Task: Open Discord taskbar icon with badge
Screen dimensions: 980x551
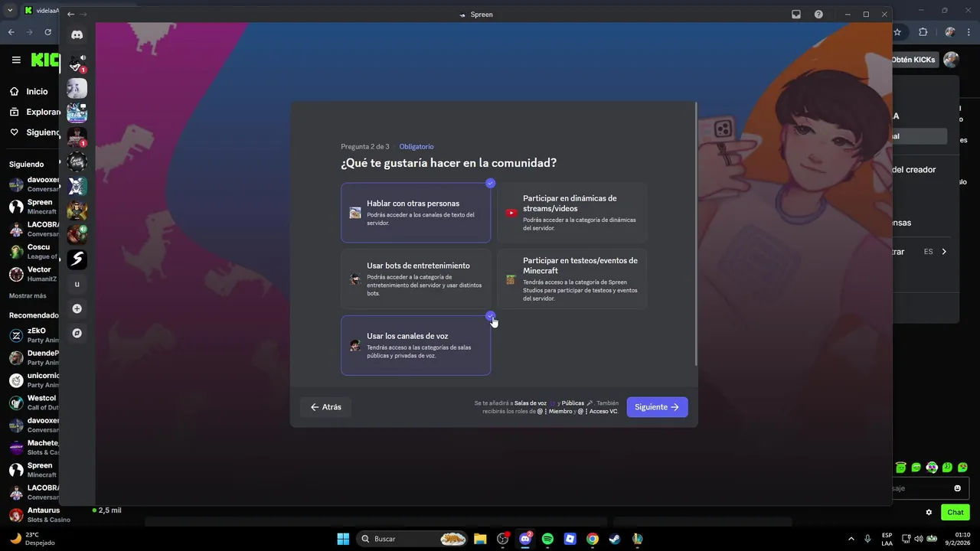Action: 525,539
